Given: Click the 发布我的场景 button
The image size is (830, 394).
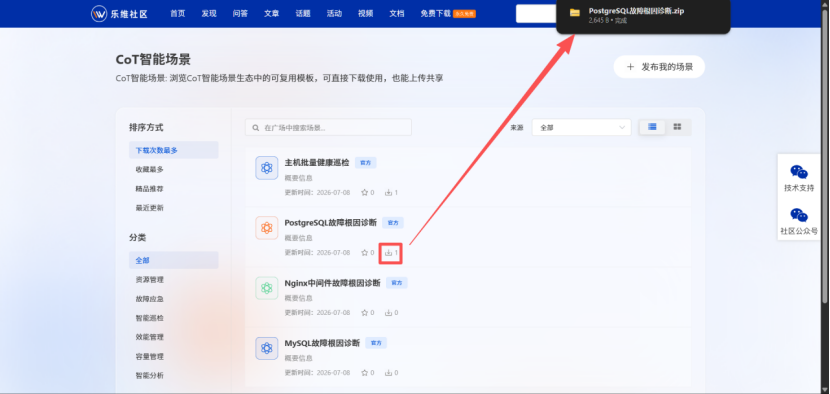Looking at the screenshot, I should pos(659,67).
